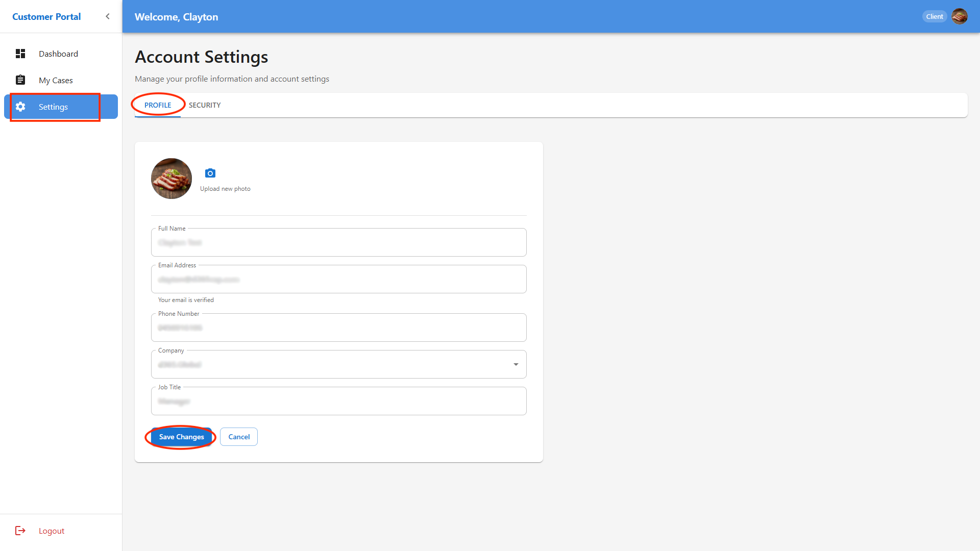Click the Dashboard grid icon
Screen dimensions: 980x551
coord(20,54)
